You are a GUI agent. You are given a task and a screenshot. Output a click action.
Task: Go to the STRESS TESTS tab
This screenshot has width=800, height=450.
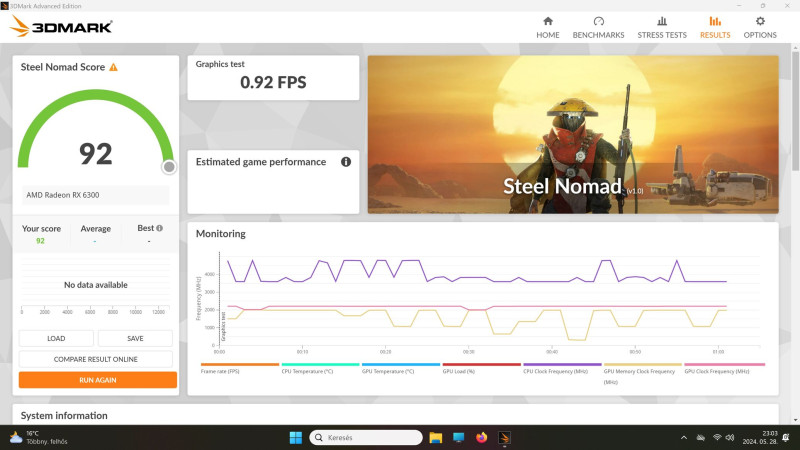(662, 28)
